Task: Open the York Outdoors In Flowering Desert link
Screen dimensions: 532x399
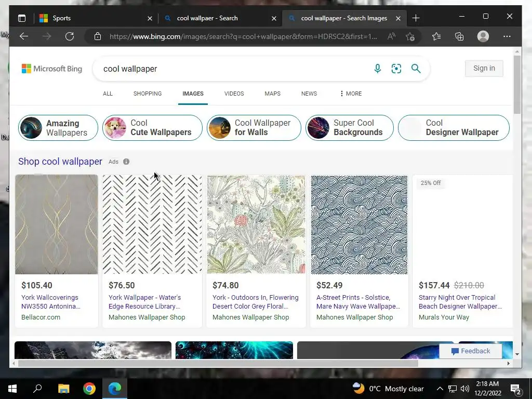Action: click(x=255, y=302)
